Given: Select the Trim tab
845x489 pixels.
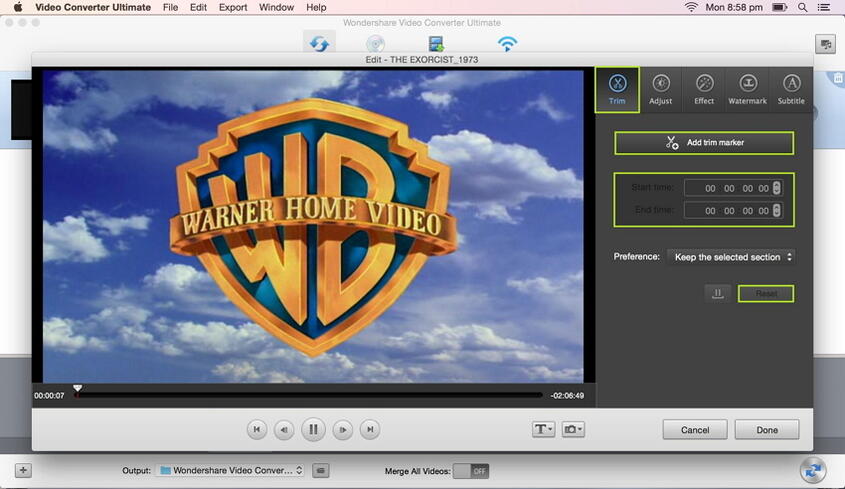Looking at the screenshot, I should coord(617,90).
